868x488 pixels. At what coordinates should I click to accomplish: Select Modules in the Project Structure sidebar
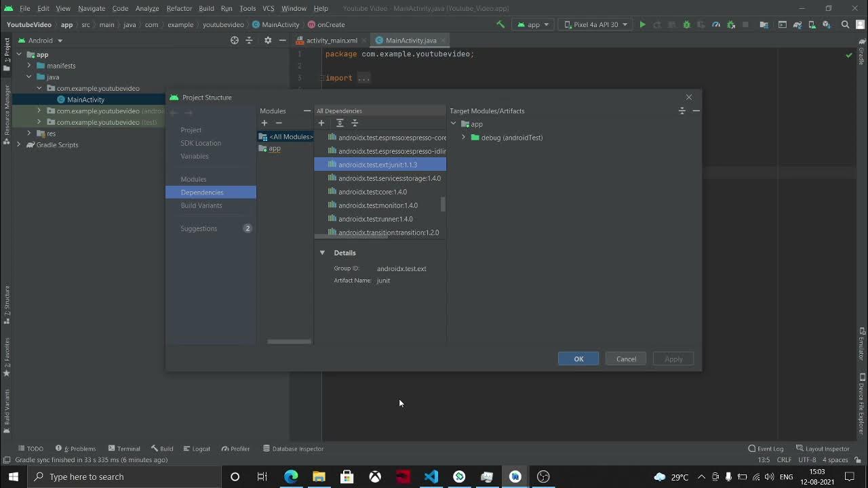[x=193, y=179]
